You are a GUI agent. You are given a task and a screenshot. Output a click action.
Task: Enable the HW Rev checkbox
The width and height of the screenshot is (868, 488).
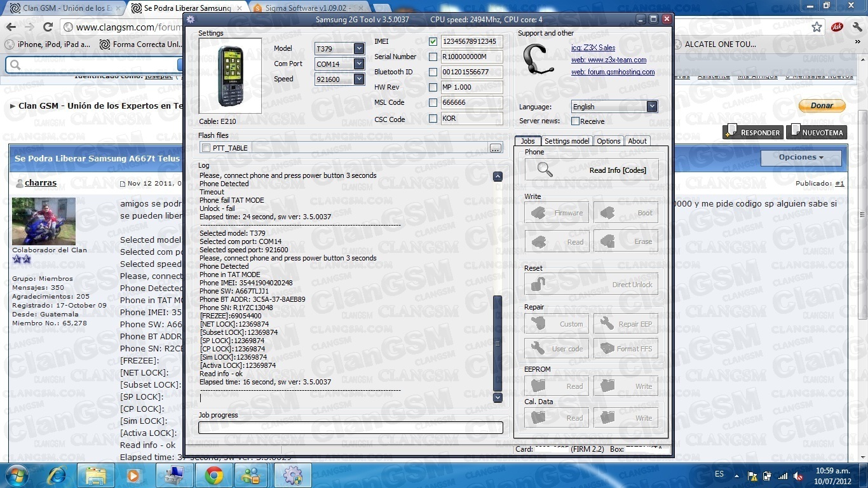pos(433,87)
